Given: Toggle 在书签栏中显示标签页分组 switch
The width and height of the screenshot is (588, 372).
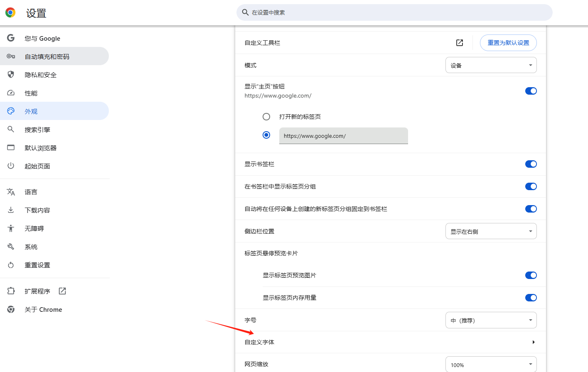Looking at the screenshot, I should coord(531,186).
